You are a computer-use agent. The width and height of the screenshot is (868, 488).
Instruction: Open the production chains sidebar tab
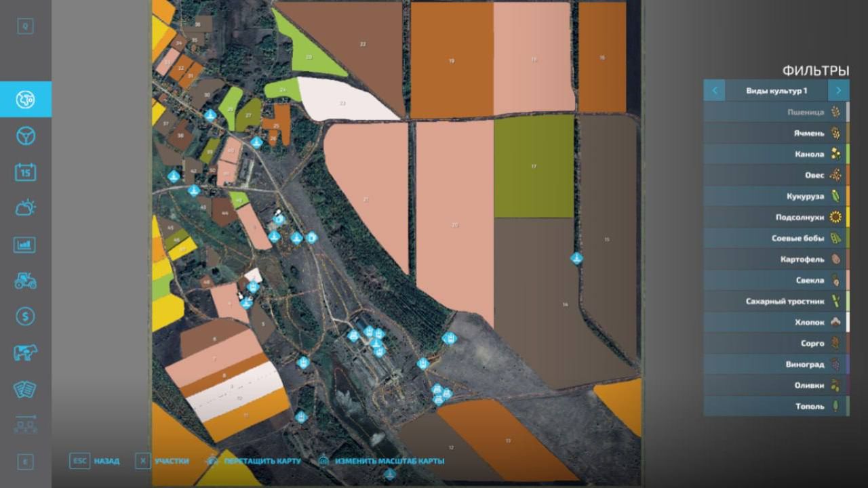[x=25, y=426]
